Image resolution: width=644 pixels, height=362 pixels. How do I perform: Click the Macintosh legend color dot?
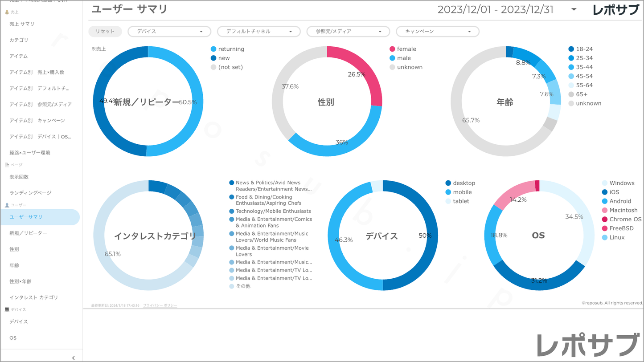[605, 210]
